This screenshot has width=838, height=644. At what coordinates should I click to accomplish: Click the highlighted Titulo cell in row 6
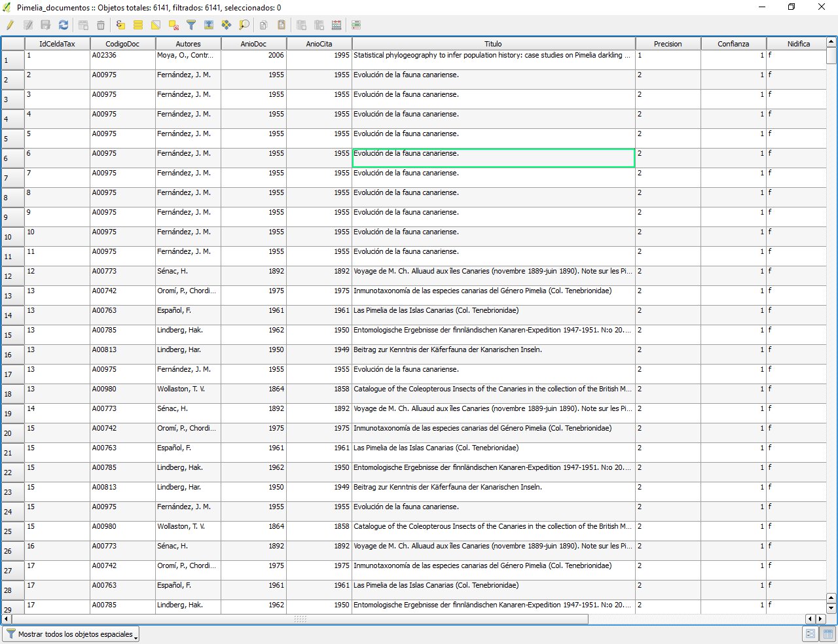tap(494, 158)
